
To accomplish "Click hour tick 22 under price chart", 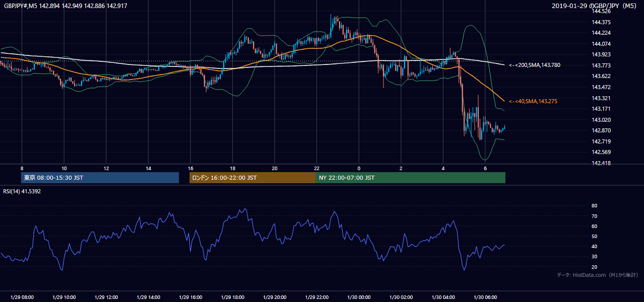I will [x=316, y=168].
